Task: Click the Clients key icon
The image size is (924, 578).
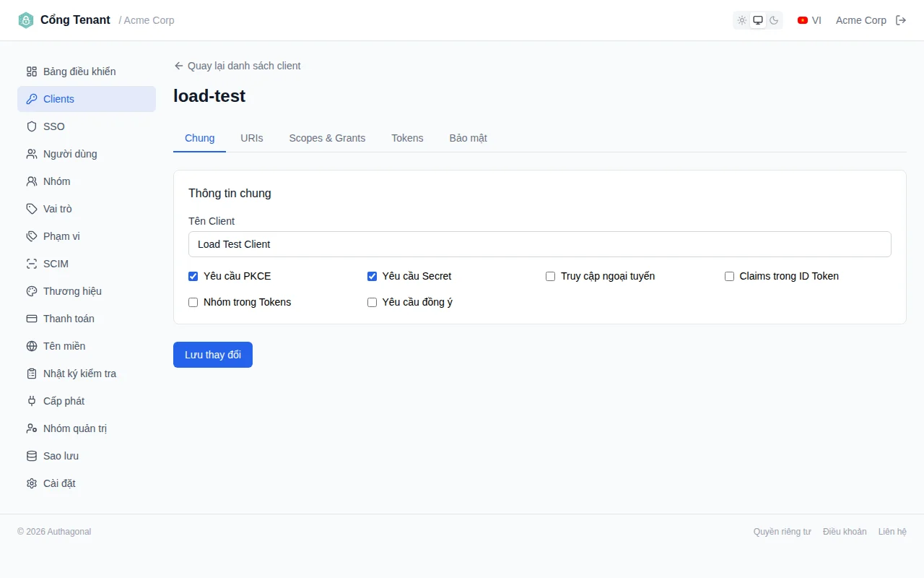Action: (32, 99)
